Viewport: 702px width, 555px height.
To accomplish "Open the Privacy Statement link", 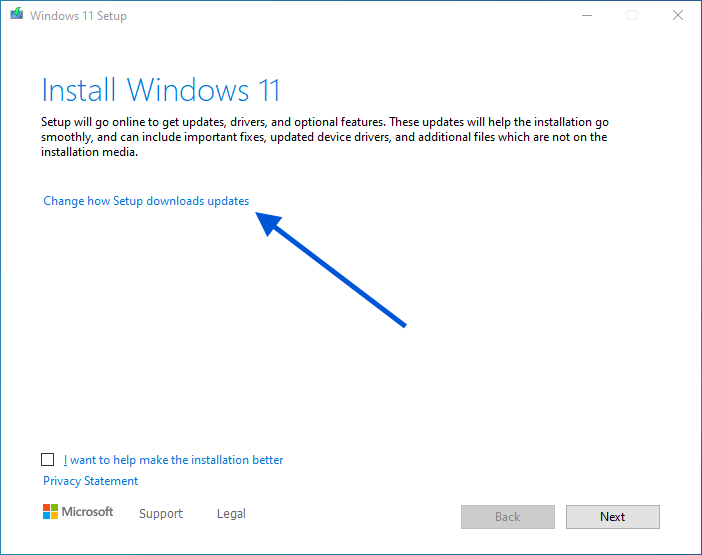I will [x=90, y=481].
